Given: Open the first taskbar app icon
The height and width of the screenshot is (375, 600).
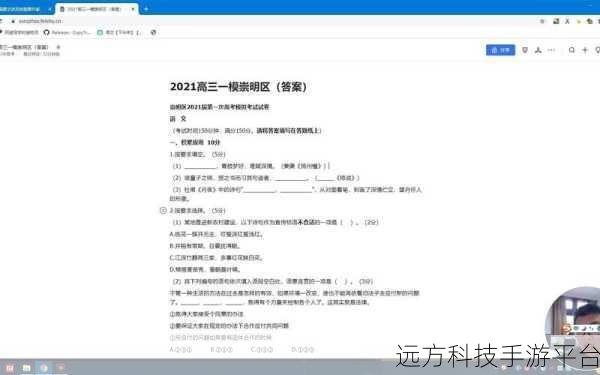Looking at the screenshot, I should (10, 368).
